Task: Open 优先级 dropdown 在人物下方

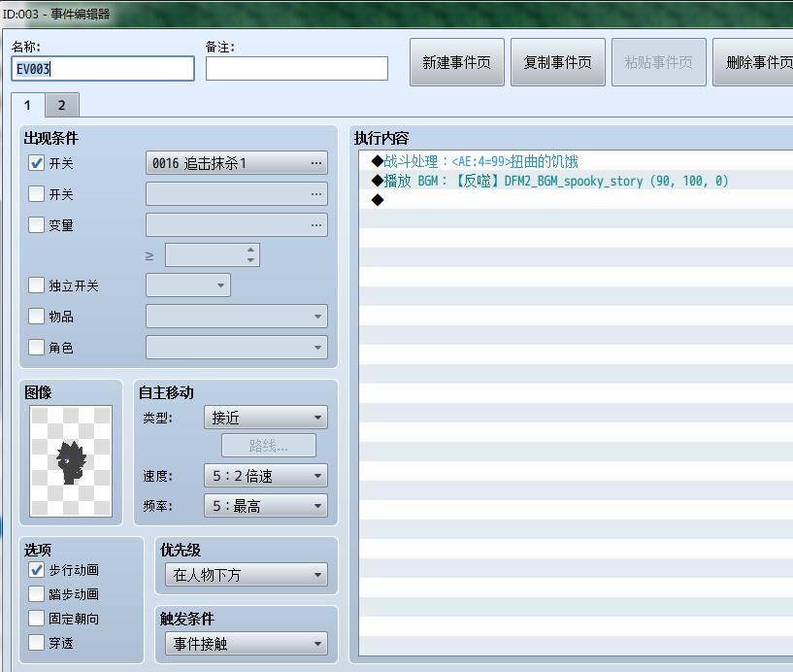Action: pos(247,575)
